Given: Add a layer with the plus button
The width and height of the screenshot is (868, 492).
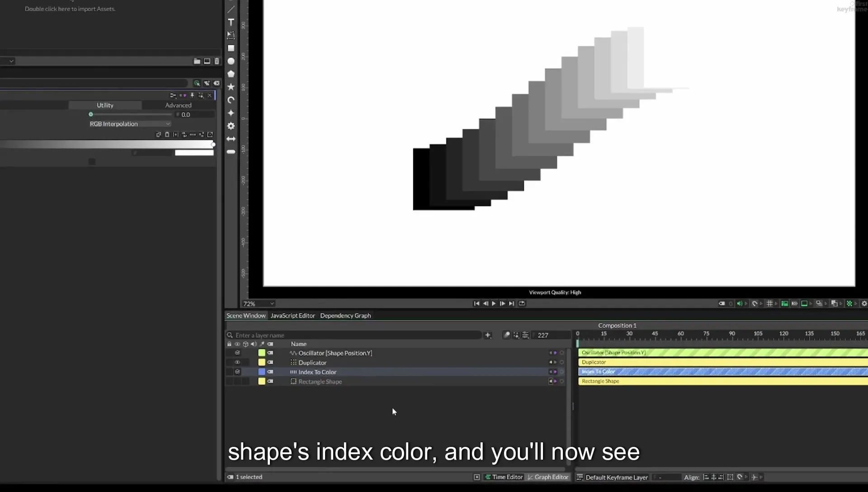Looking at the screenshot, I should pos(488,335).
